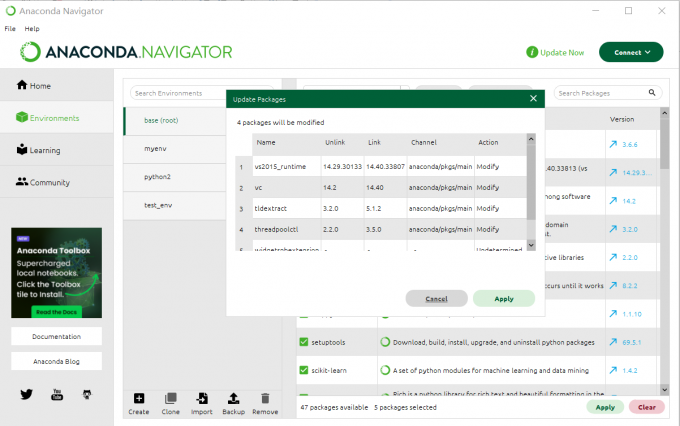Open the File menu
Screen dimensions: 680x426
(x=10, y=29)
